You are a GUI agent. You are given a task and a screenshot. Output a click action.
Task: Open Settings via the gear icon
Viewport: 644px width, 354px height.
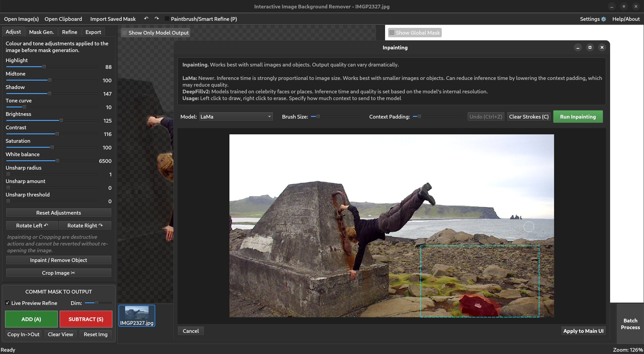pyautogui.click(x=603, y=19)
